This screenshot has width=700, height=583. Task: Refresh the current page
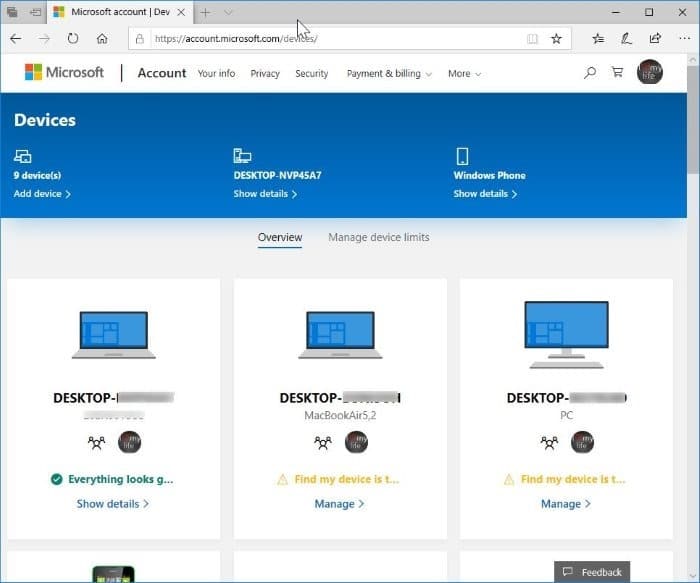pos(73,39)
